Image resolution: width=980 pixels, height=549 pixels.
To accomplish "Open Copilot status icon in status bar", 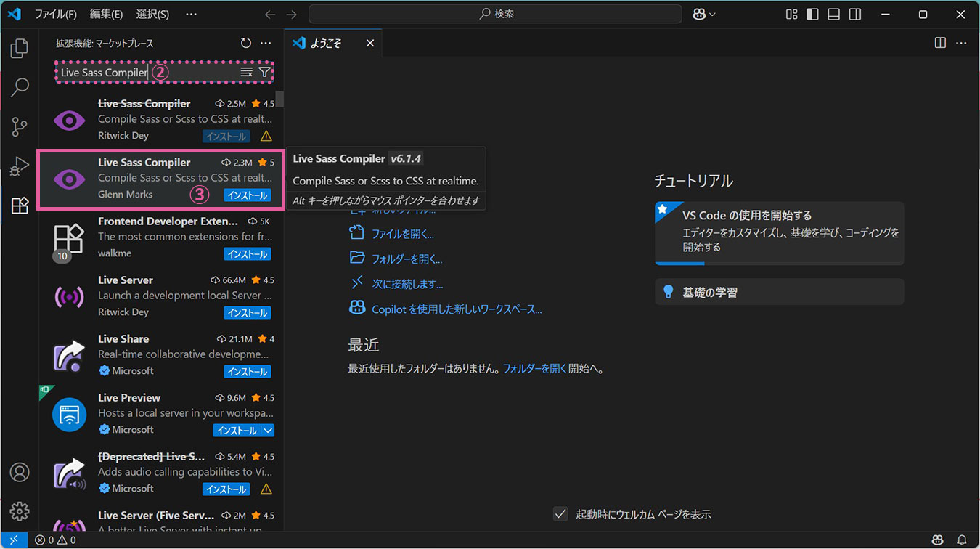I will 938,540.
